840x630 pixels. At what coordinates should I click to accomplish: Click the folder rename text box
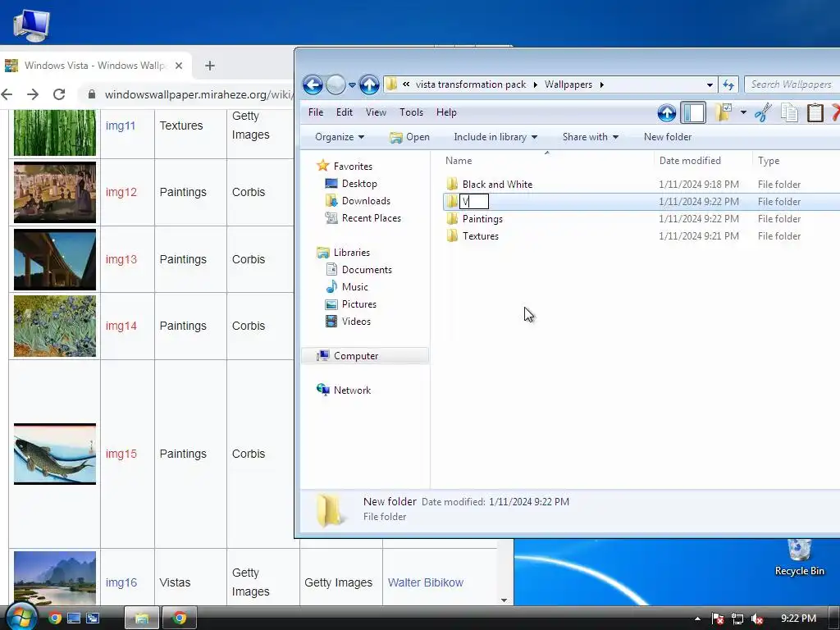[x=474, y=202]
